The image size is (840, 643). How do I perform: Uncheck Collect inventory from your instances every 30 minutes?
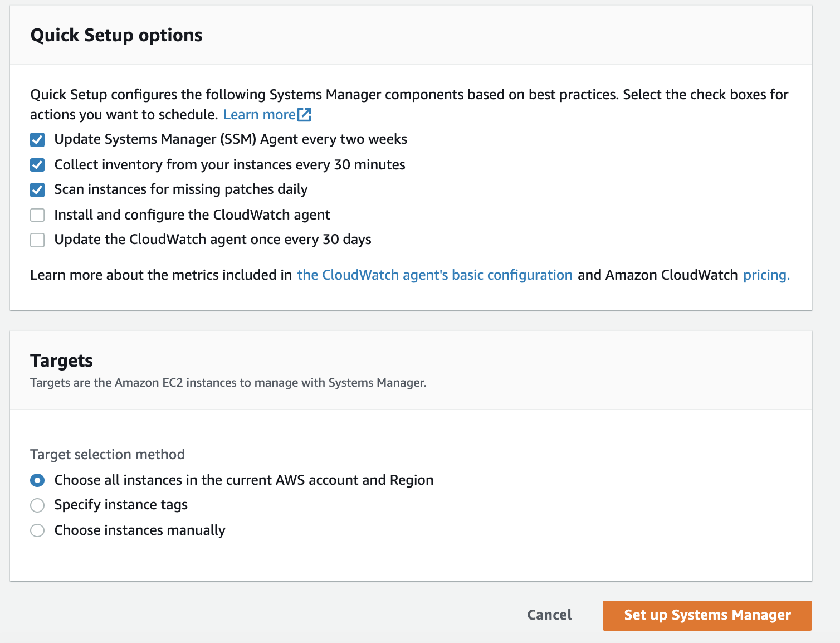(x=37, y=164)
